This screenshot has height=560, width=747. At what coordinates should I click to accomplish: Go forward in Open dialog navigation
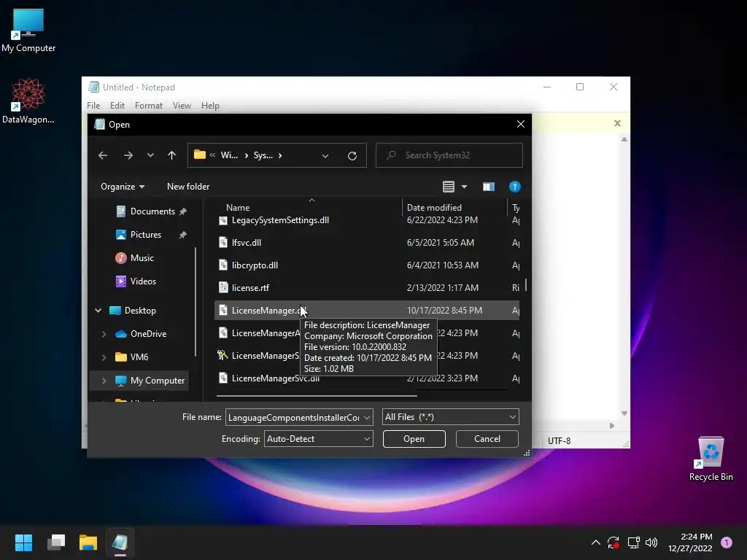click(128, 155)
